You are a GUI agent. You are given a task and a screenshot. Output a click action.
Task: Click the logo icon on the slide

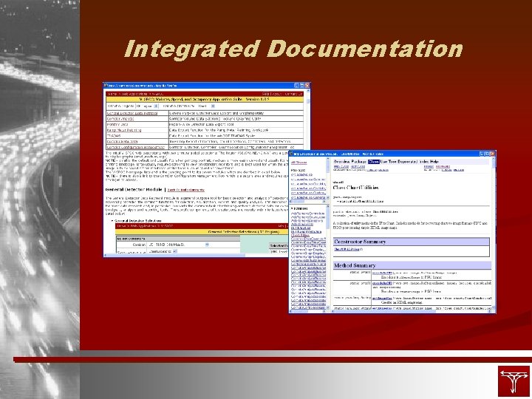514,381
